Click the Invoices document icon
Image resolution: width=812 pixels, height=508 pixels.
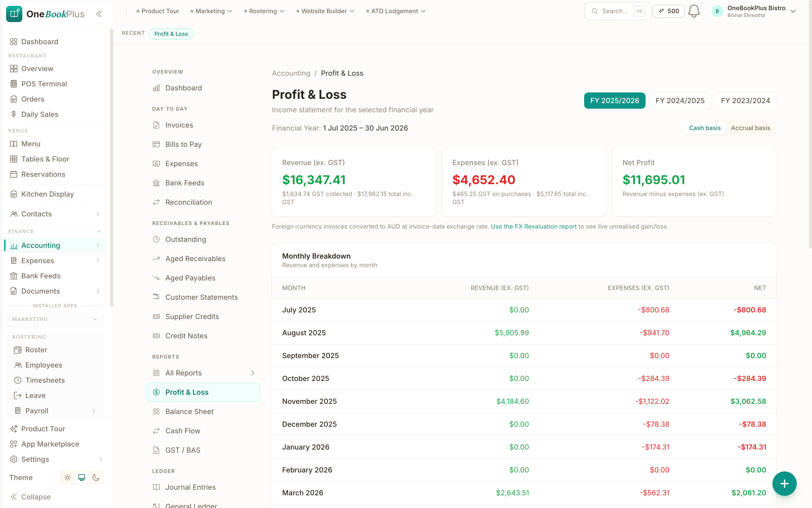[156, 125]
